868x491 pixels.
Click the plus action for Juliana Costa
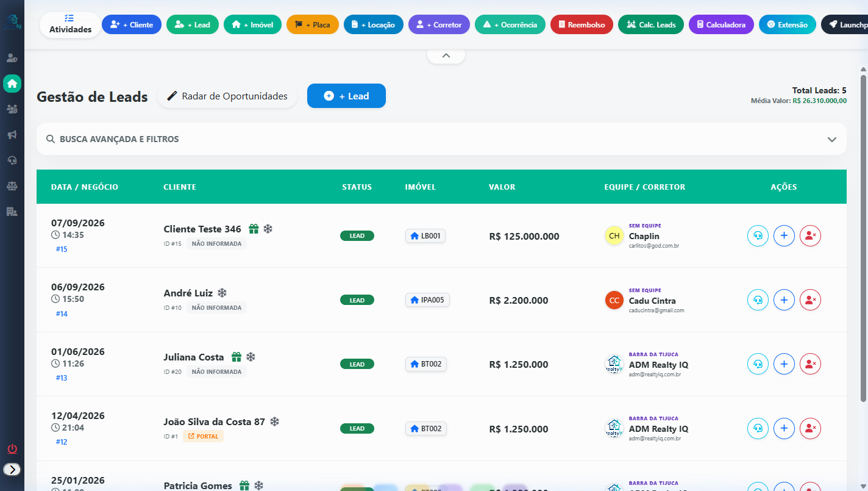[x=784, y=364]
